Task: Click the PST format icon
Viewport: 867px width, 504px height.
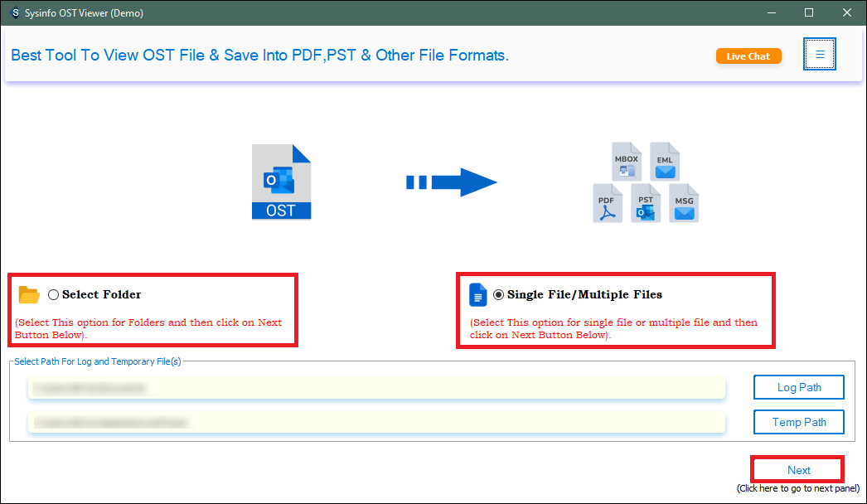Action: 646,203
